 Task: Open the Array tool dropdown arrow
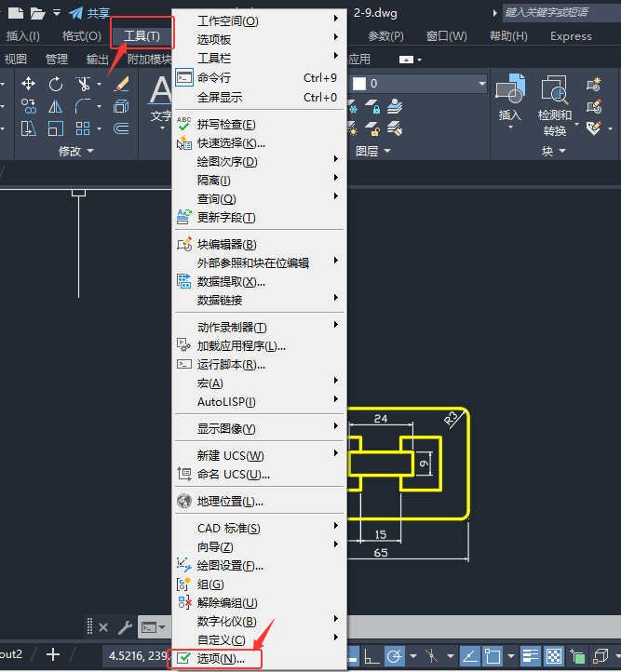(100, 128)
